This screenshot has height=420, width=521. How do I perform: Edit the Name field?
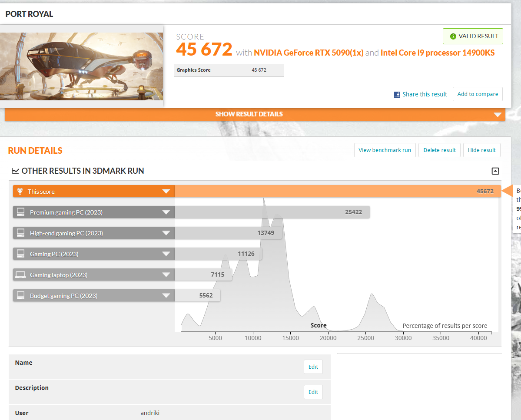[x=313, y=367]
